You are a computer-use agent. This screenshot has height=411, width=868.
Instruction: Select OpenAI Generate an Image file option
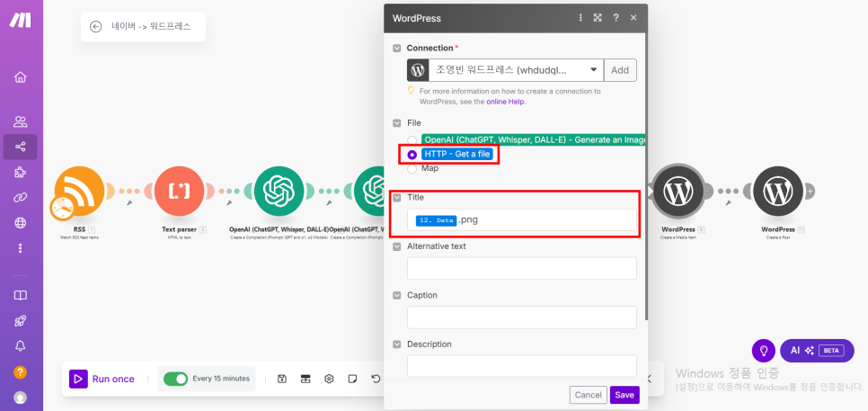pyautogui.click(x=412, y=140)
